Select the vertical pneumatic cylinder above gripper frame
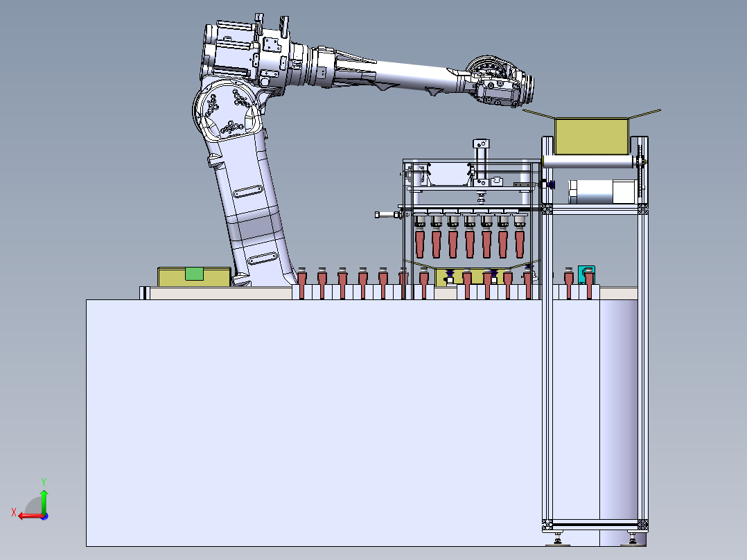This screenshot has height=560, width=747. (481, 162)
